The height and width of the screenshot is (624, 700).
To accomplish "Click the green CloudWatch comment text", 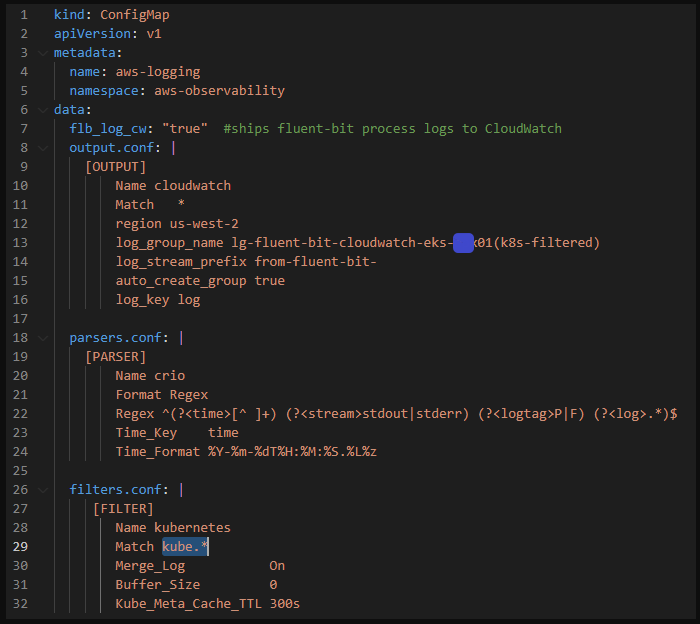I will [x=392, y=129].
